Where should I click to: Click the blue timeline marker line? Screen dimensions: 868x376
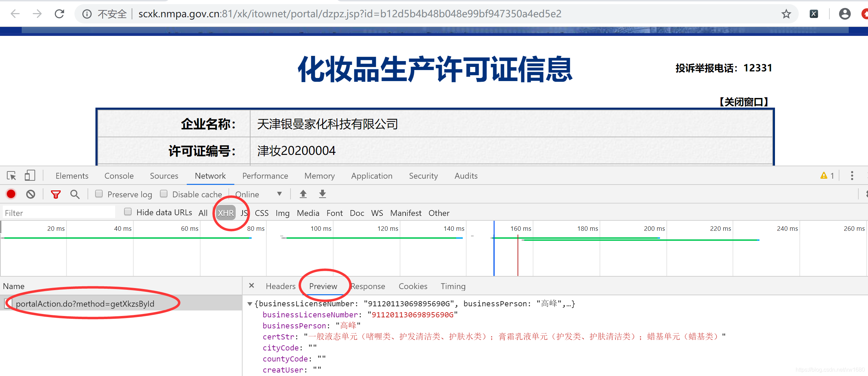point(494,248)
